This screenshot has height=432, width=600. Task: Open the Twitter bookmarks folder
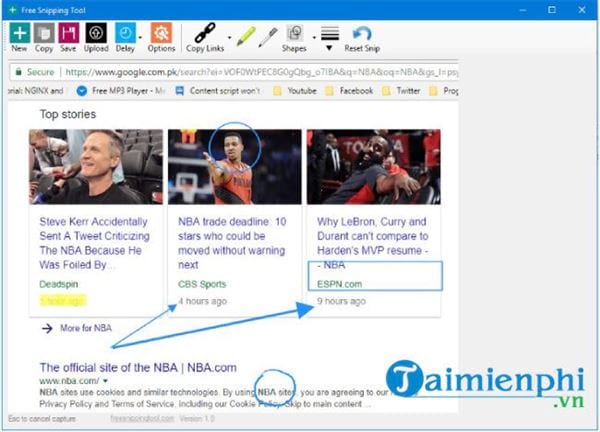coord(401,91)
